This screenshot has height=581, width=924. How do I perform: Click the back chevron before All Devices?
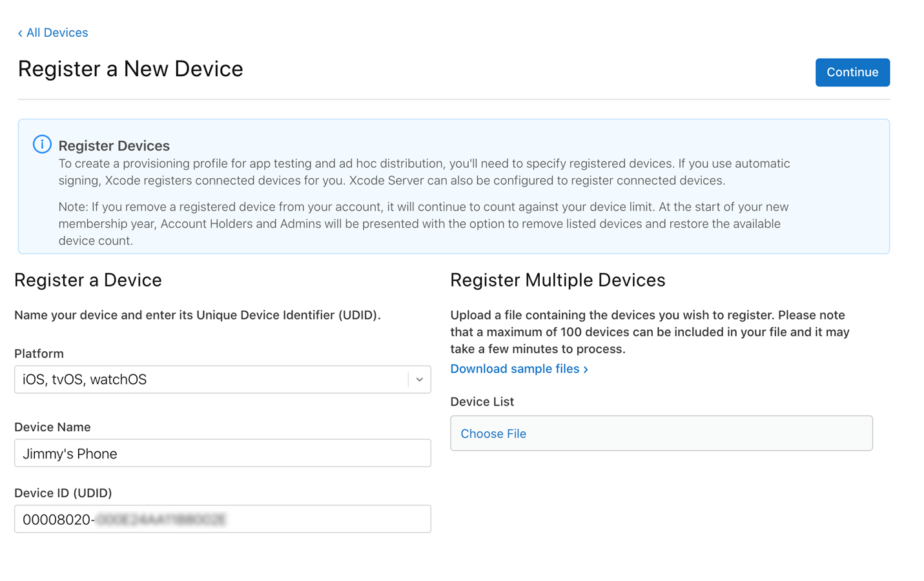click(x=19, y=32)
